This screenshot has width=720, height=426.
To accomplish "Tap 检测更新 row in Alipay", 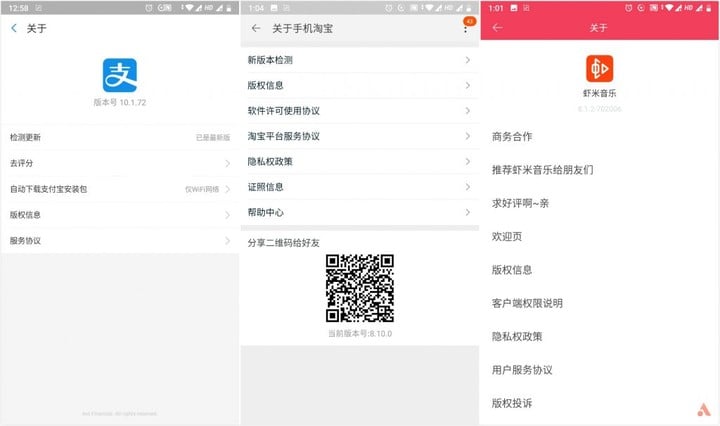I will point(120,137).
